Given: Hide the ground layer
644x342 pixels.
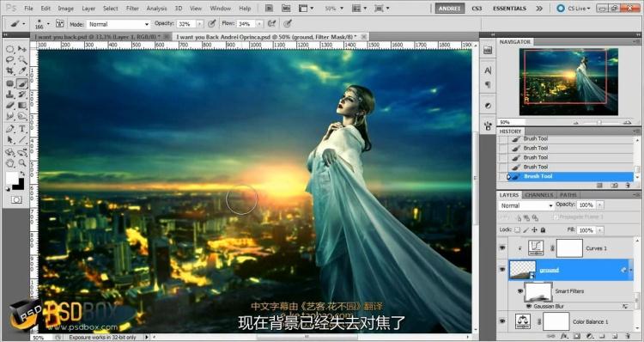Looking at the screenshot, I should 502,270.
